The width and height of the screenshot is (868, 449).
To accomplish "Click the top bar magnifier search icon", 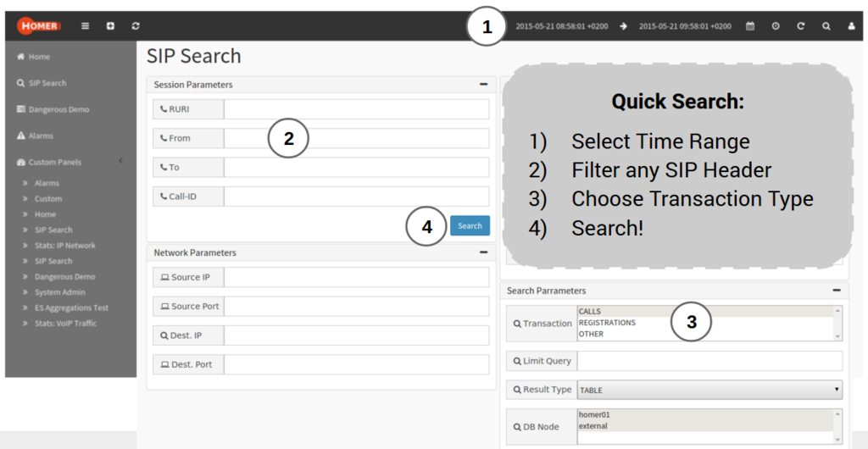I will pos(826,26).
